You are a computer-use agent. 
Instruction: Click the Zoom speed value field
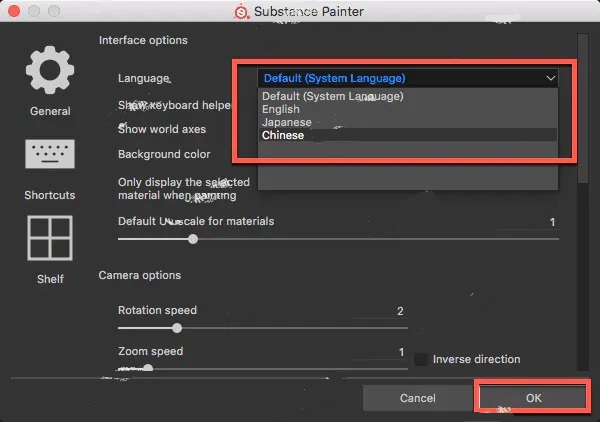401,352
